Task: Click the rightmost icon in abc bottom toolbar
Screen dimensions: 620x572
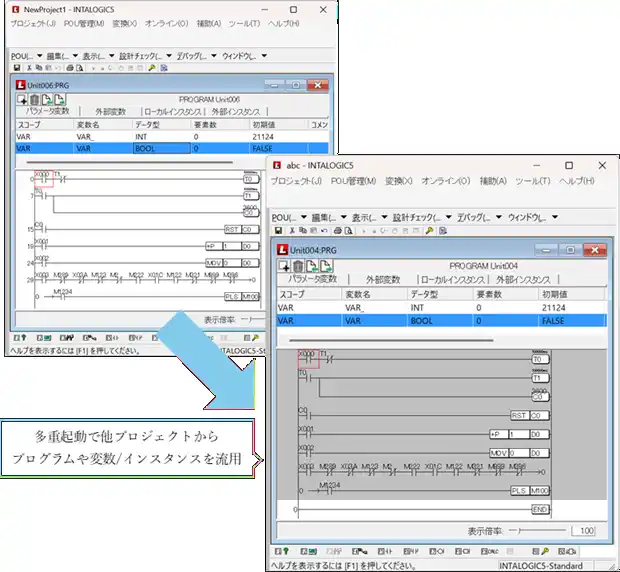Action: tap(567, 551)
